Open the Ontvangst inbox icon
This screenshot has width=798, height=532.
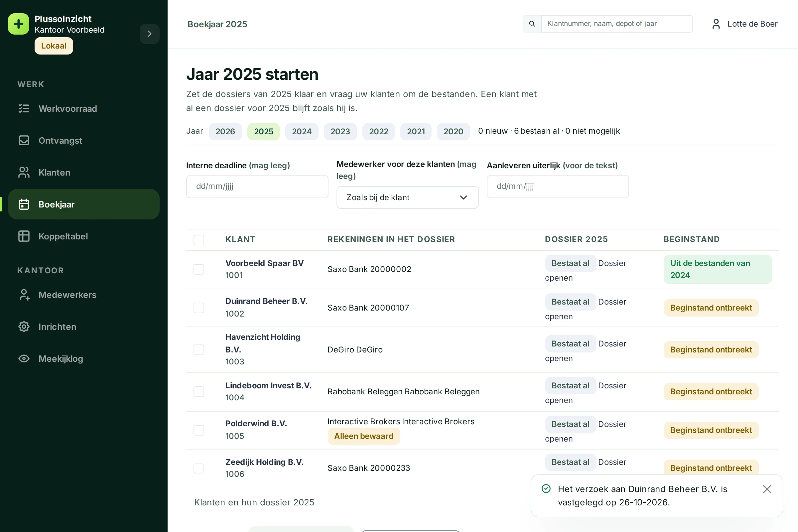tap(24, 140)
